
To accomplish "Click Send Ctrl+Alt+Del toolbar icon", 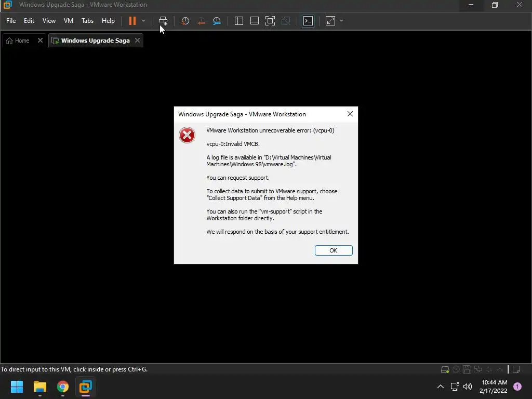I will click(163, 21).
